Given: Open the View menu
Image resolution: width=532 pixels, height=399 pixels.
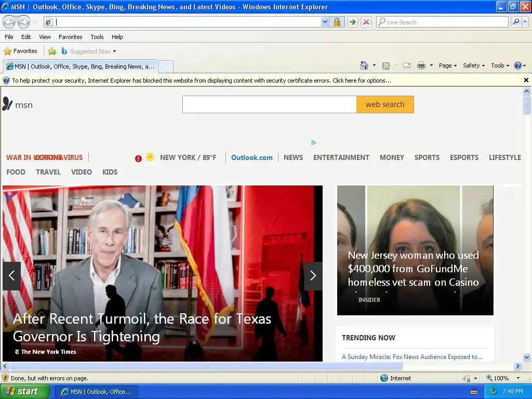Looking at the screenshot, I should (x=45, y=37).
